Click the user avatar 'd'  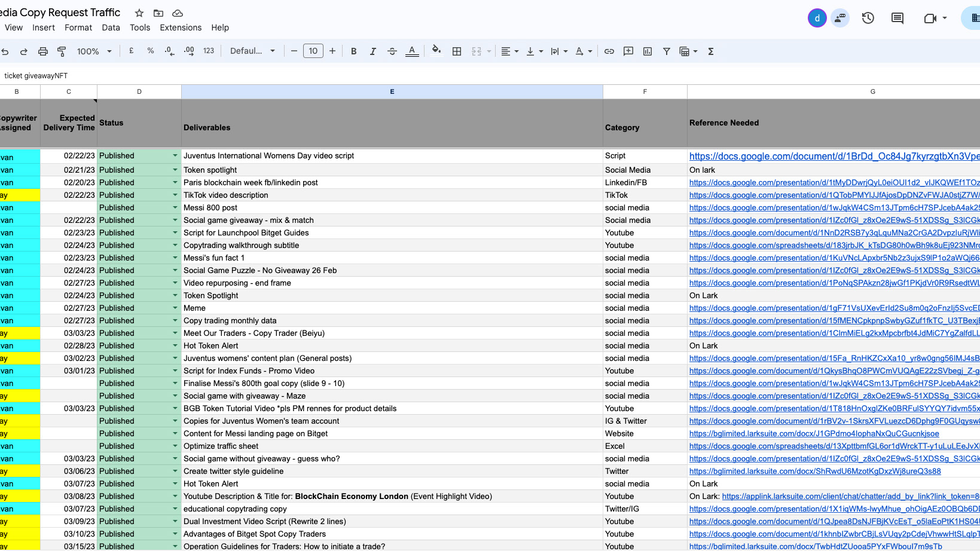point(817,19)
